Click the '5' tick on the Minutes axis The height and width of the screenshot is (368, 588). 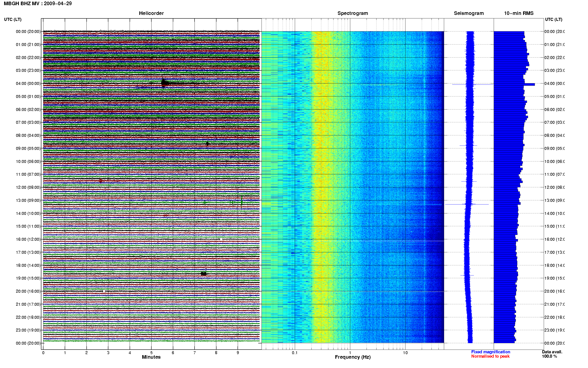pos(151,353)
